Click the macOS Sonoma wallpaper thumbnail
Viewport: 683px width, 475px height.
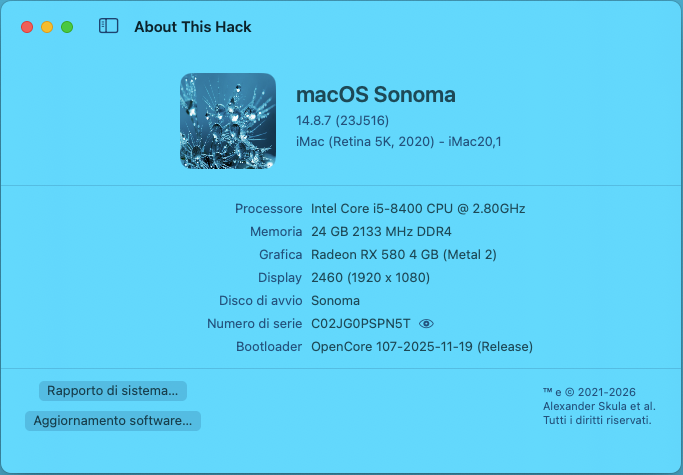coord(228,121)
